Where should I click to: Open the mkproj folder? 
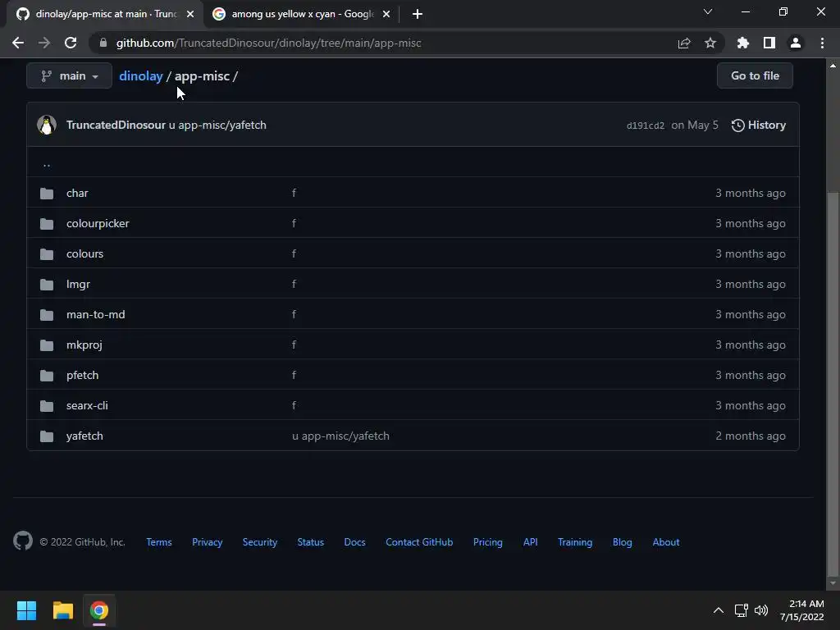84,345
